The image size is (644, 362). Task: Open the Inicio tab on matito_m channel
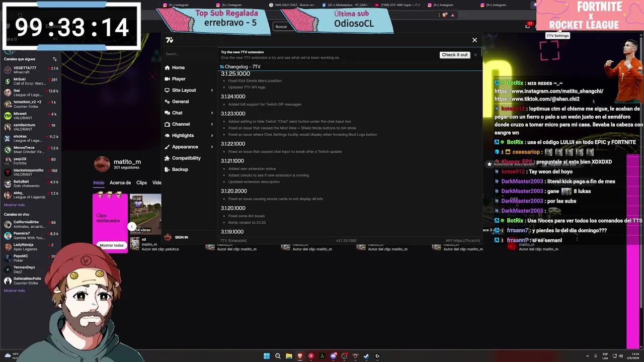[99, 183]
